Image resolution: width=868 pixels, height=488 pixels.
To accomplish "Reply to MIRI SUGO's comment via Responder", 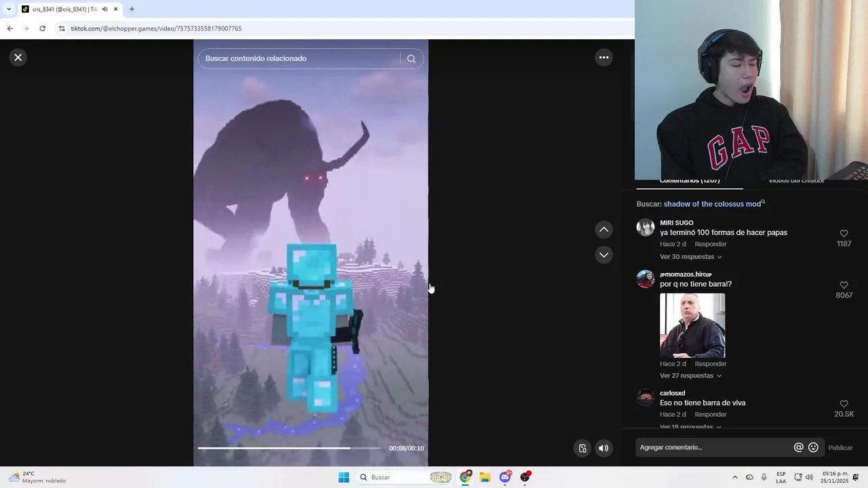I will click(x=710, y=244).
